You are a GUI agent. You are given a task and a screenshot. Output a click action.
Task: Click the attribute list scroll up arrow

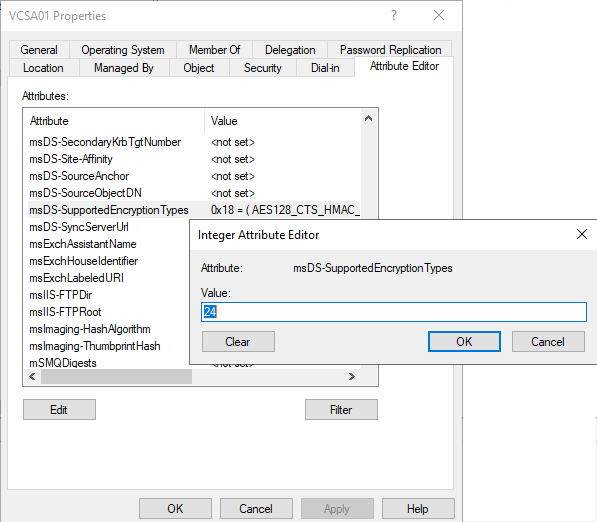click(368, 118)
